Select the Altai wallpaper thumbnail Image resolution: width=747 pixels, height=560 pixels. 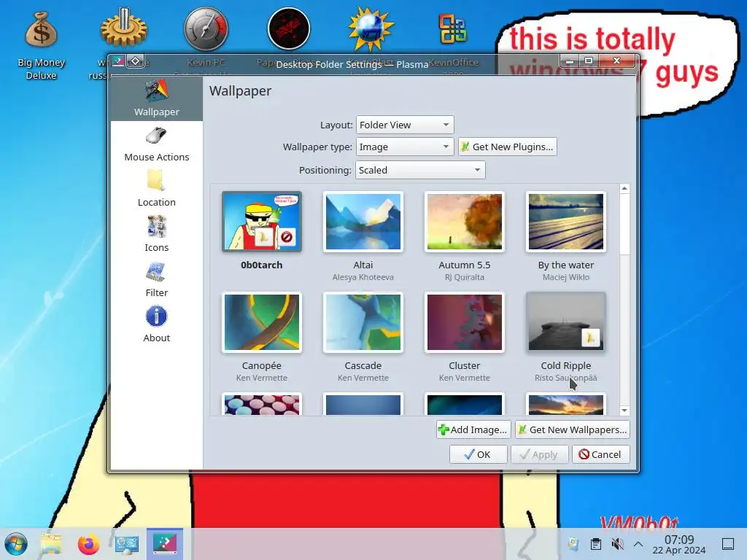coord(363,222)
